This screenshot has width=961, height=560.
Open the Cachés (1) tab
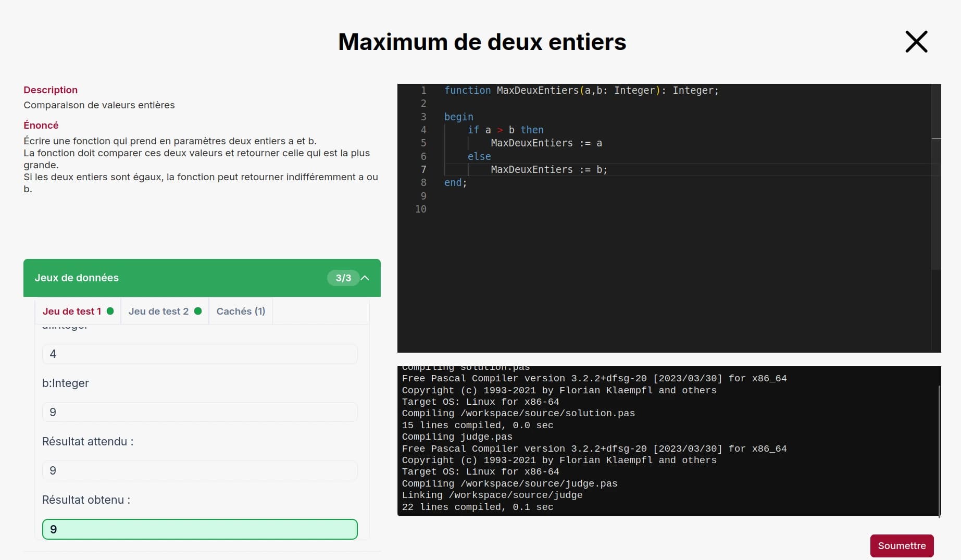click(x=241, y=311)
